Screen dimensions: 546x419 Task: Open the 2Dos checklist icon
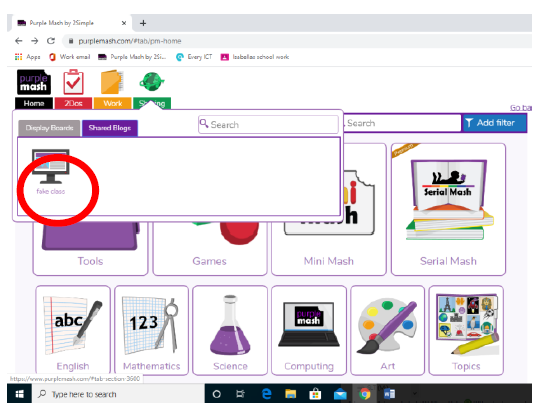pos(73,82)
